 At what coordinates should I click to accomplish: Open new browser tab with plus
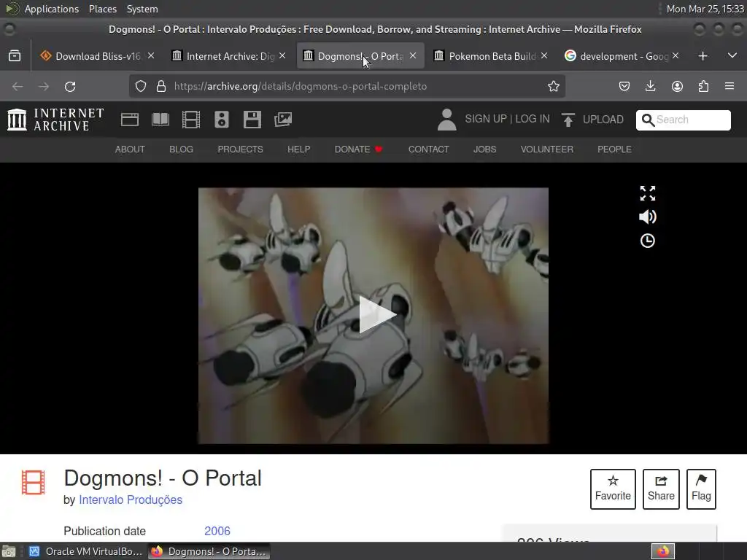(x=703, y=56)
